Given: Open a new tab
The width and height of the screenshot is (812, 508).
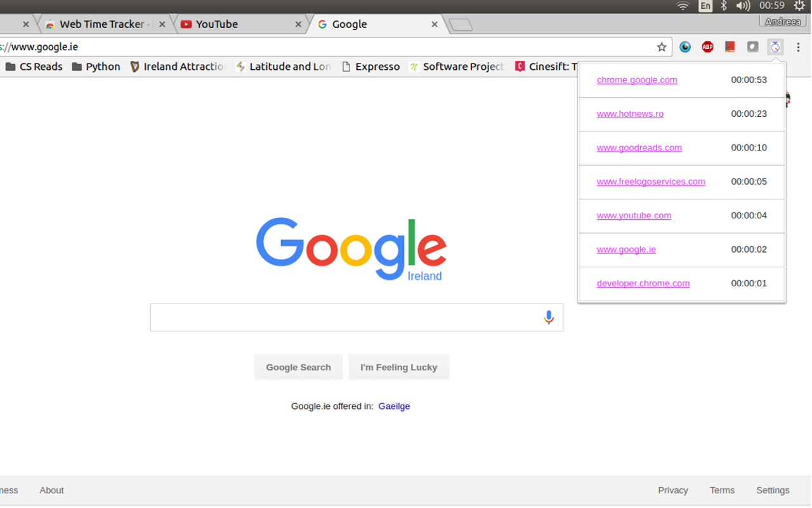Looking at the screenshot, I should coord(461,25).
